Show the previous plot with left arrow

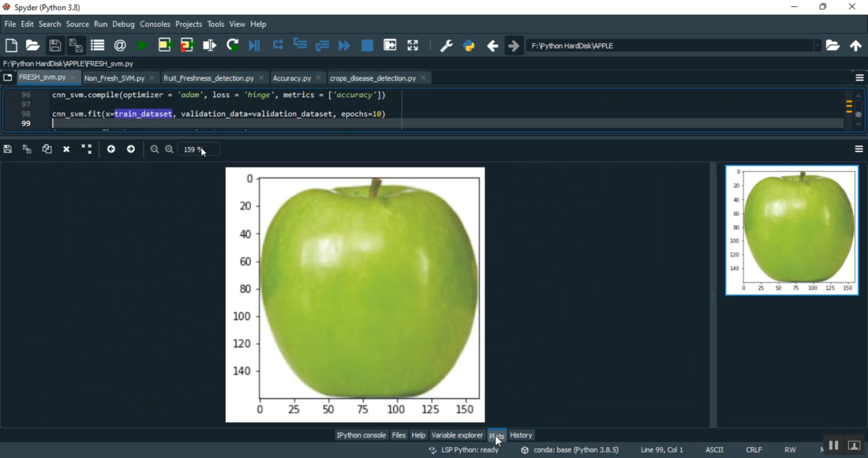pyautogui.click(x=111, y=149)
